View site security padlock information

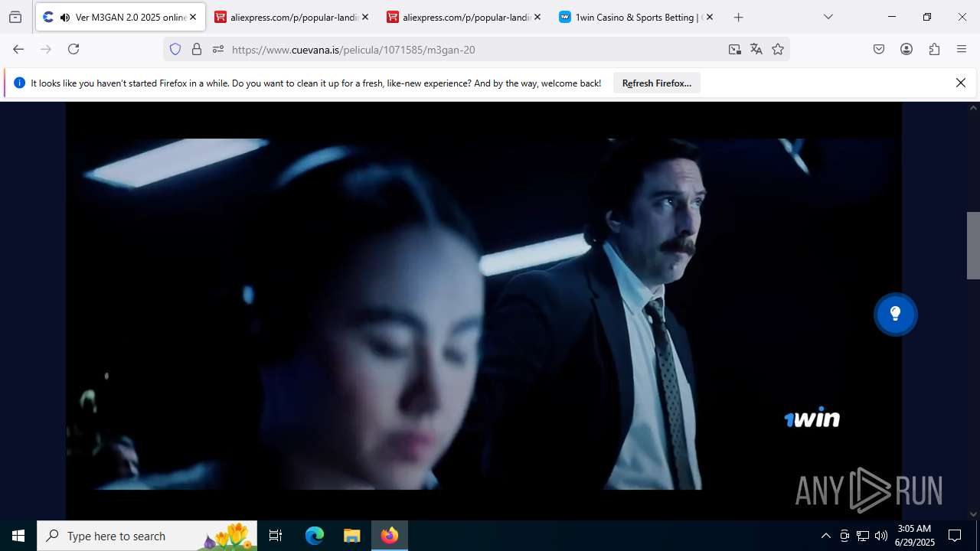(x=197, y=49)
